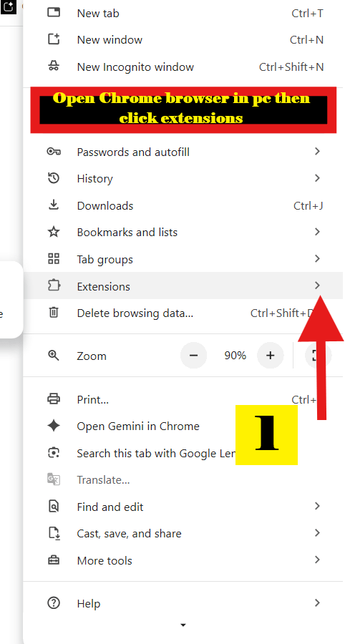
Task: Decrease zoom with the minus button
Action: click(x=194, y=355)
